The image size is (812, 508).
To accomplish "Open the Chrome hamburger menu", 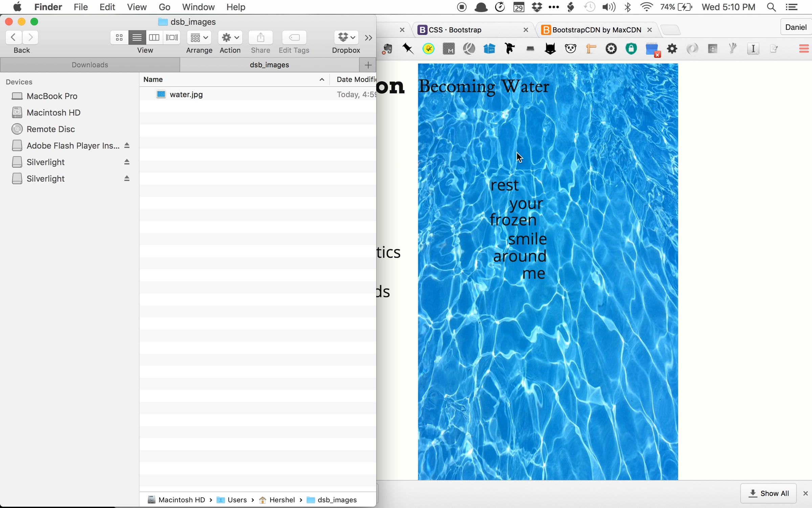I will [x=804, y=49].
